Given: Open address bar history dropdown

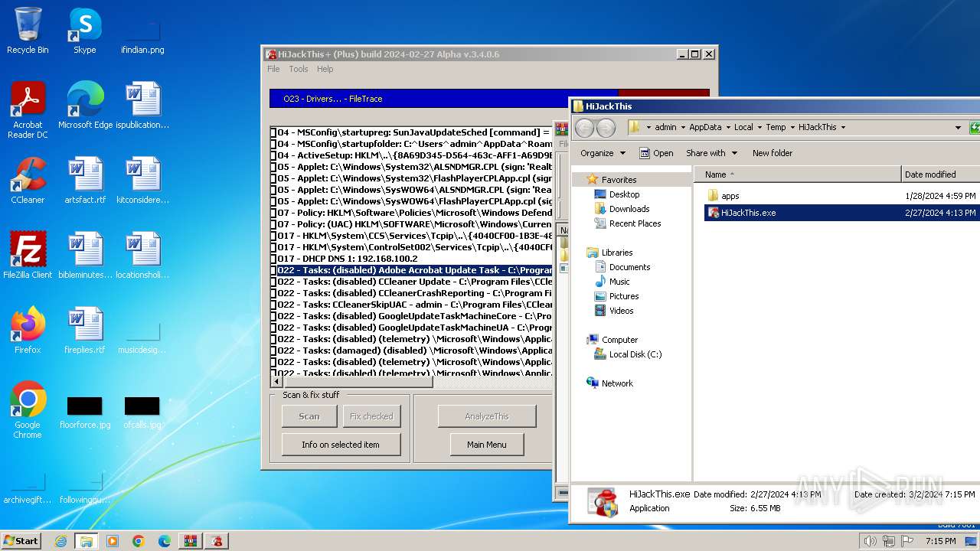Looking at the screenshot, I should coord(958,128).
